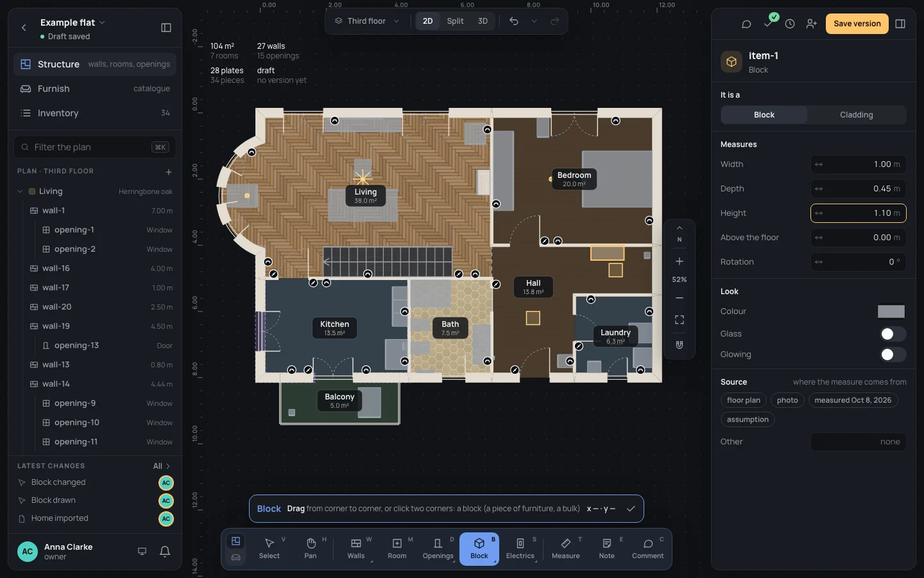Viewport: 924px width, 578px height.
Task: Open the Colour swatch picker
Action: tap(891, 311)
